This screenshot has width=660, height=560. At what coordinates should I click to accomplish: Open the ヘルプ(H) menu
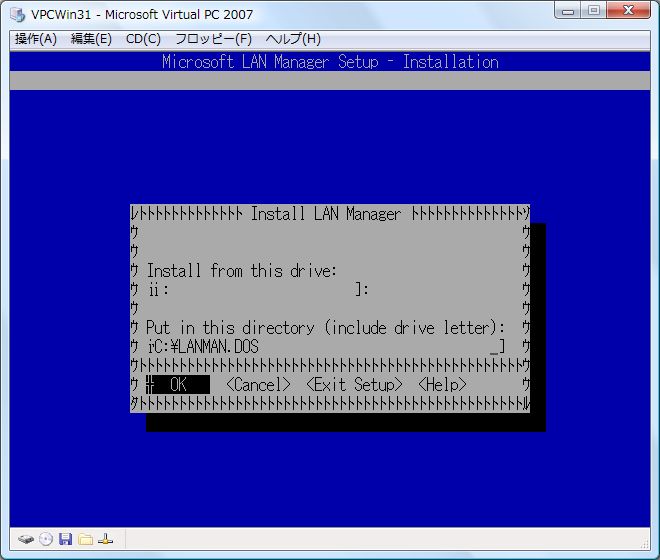293,39
